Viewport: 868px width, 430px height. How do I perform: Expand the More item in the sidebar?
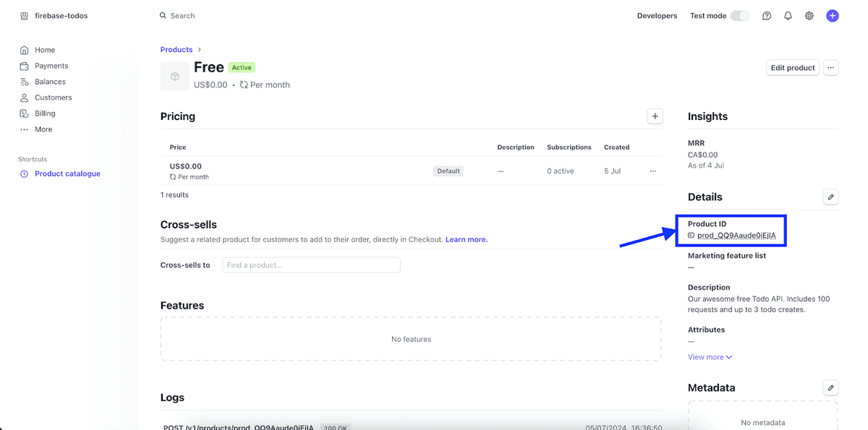[43, 129]
